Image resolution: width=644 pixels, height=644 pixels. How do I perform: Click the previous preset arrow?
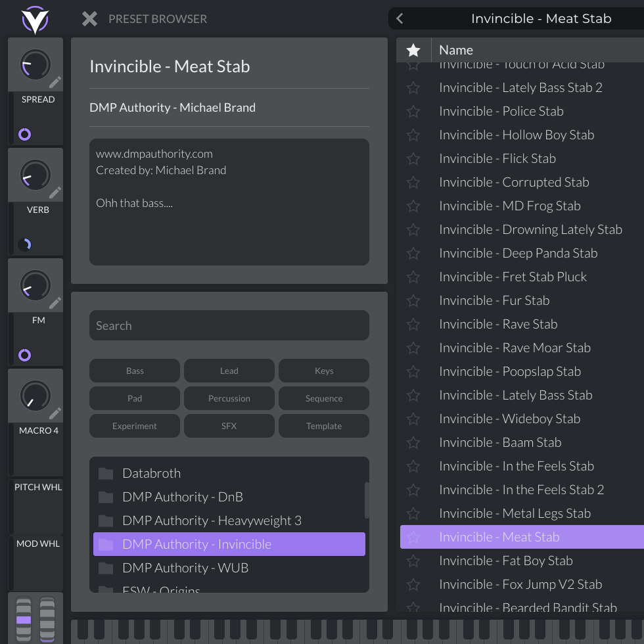coord(400,19)
